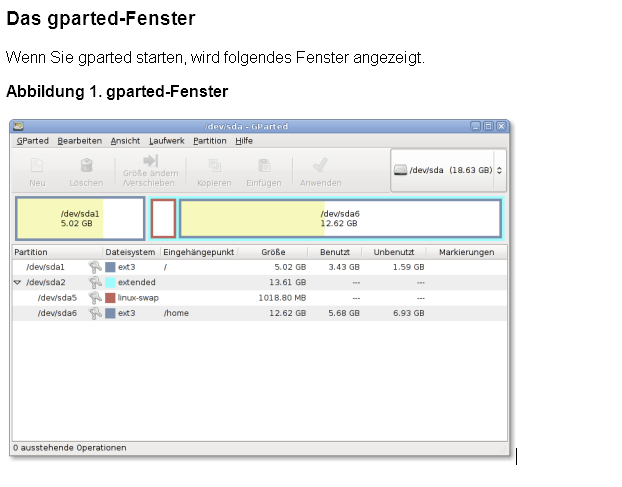Click the /home mount point cell
Image resolution: width=622 pixels, height=487 pixels.
click(x=176, y=313)
